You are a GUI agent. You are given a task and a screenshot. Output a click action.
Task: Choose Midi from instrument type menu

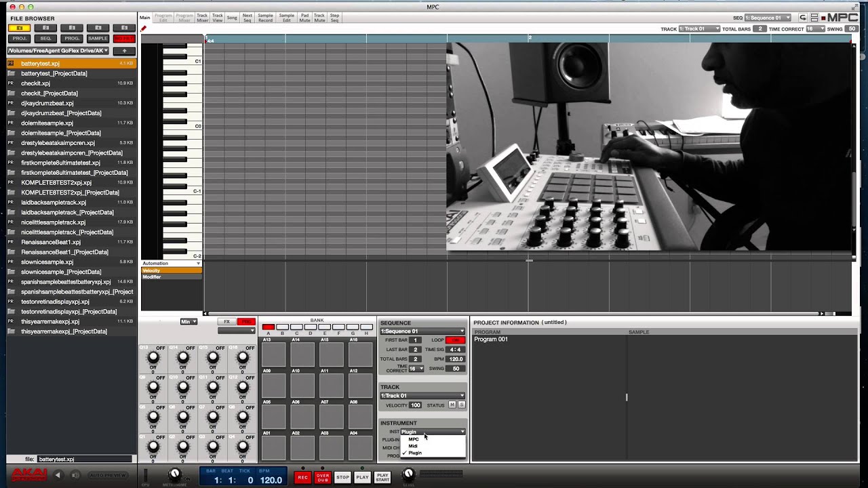click(x=433, y=446)
